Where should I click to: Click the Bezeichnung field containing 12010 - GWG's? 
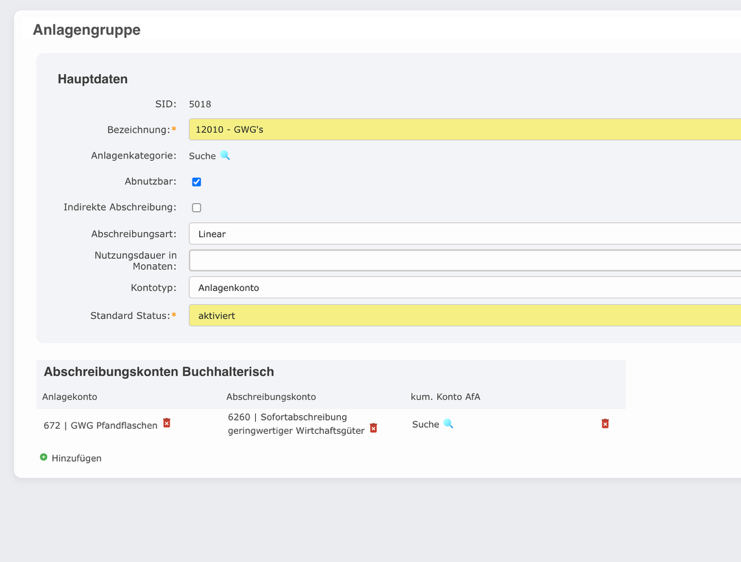click(465, 130)
